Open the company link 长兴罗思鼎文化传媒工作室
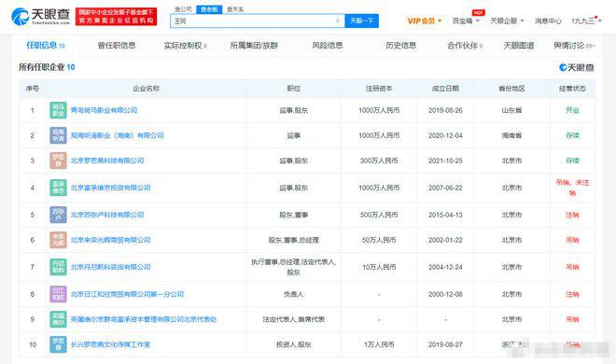Screen dimensions: 616x364 click(110, 344)
